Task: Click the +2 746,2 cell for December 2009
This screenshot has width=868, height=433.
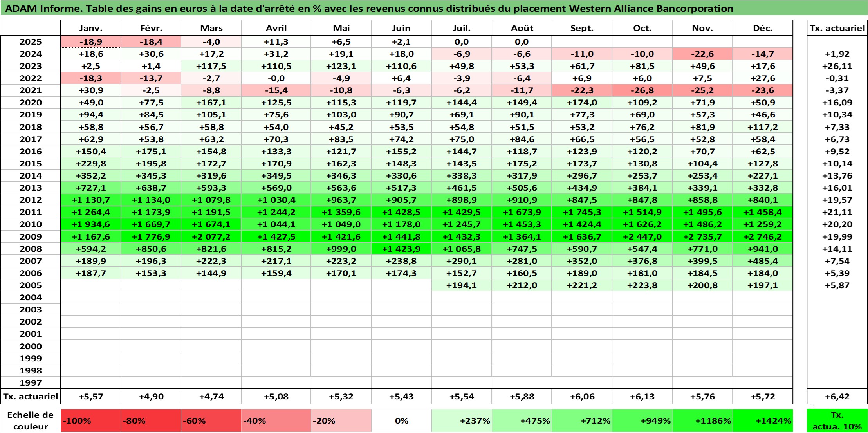Action: tap(763, 237)
